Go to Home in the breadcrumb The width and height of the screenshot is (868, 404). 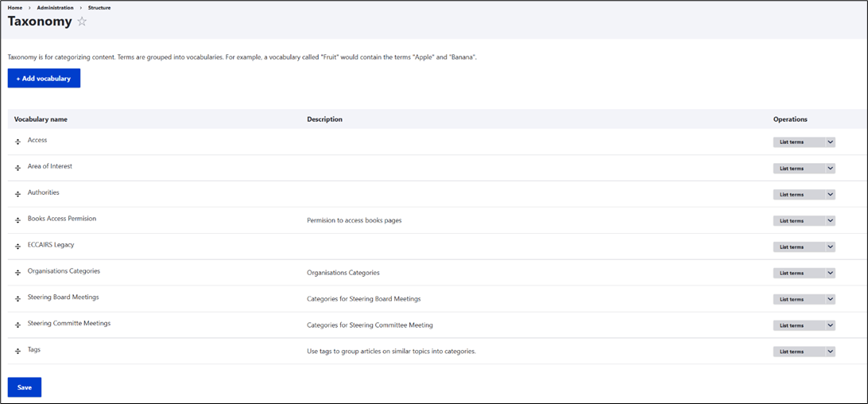coord(15,7)
